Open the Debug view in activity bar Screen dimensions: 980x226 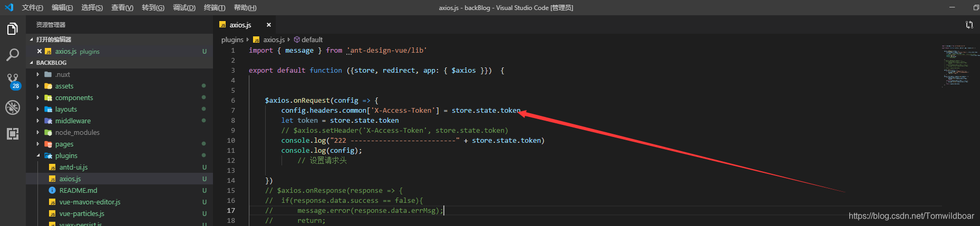(x=13, y=107)
